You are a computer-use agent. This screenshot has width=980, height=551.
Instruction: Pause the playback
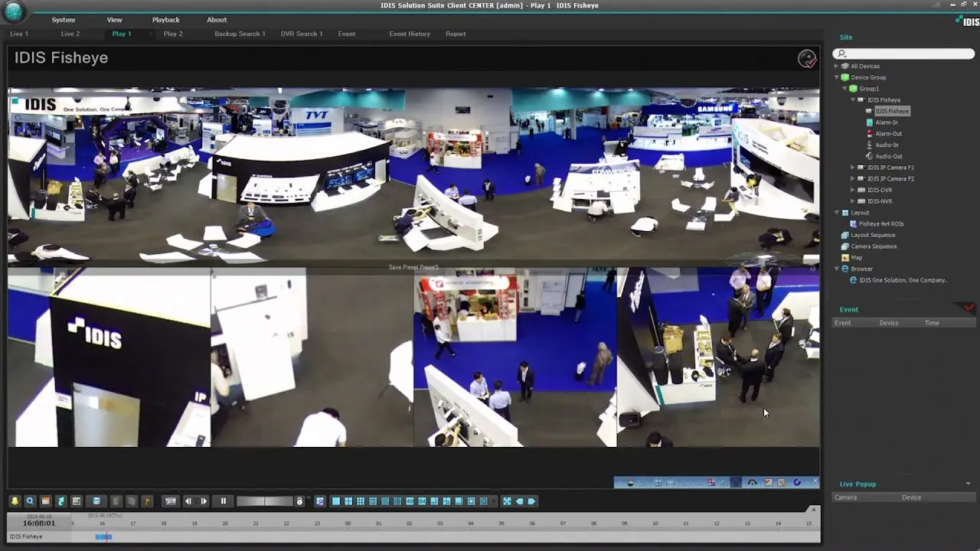coord(223,501)
